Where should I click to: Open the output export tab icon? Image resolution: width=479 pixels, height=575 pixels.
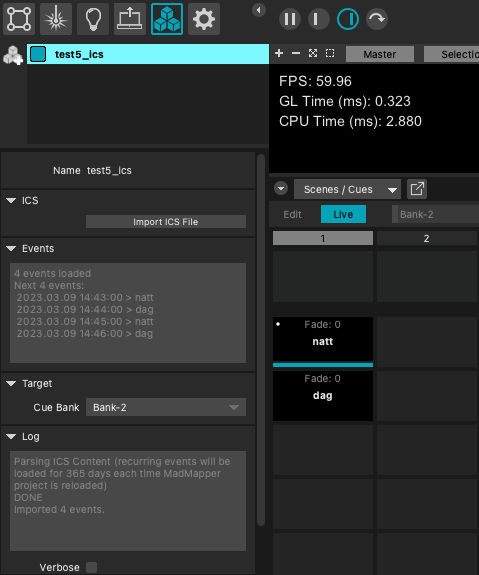(x=130, y=19)
